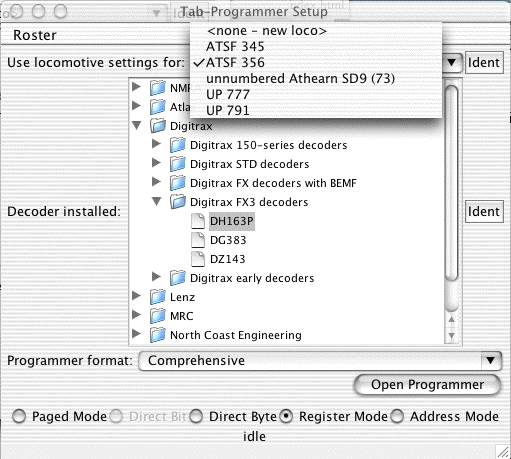
Task: Expand the Digitrax 150-series decoders node
Action: click(x=156, y=144)
